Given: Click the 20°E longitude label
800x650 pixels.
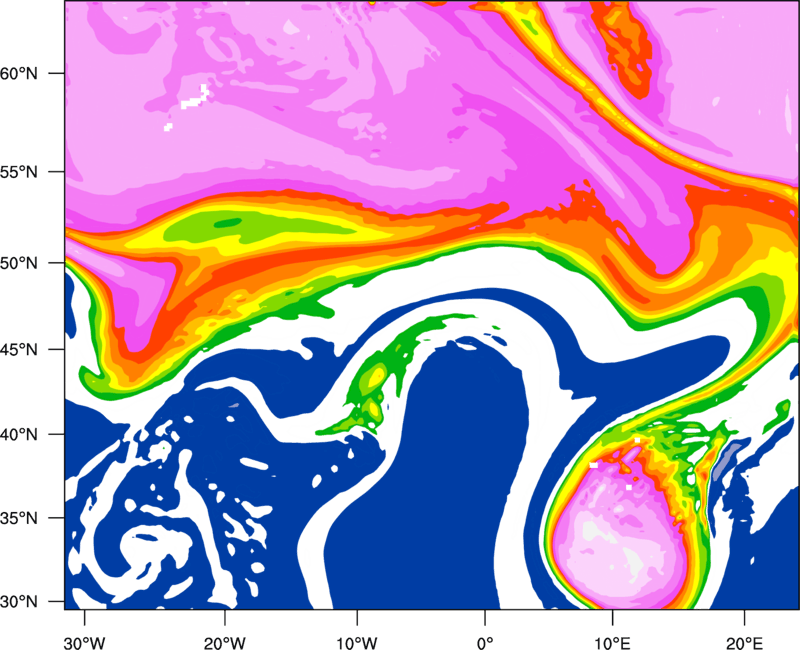Looking at the screenshot, I should click(744, 643).
